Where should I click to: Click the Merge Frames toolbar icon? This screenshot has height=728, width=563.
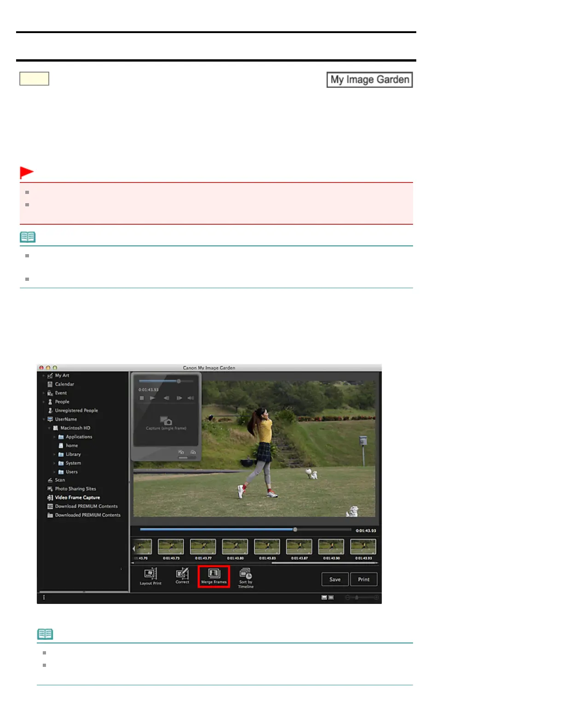(x=214, y=573)
